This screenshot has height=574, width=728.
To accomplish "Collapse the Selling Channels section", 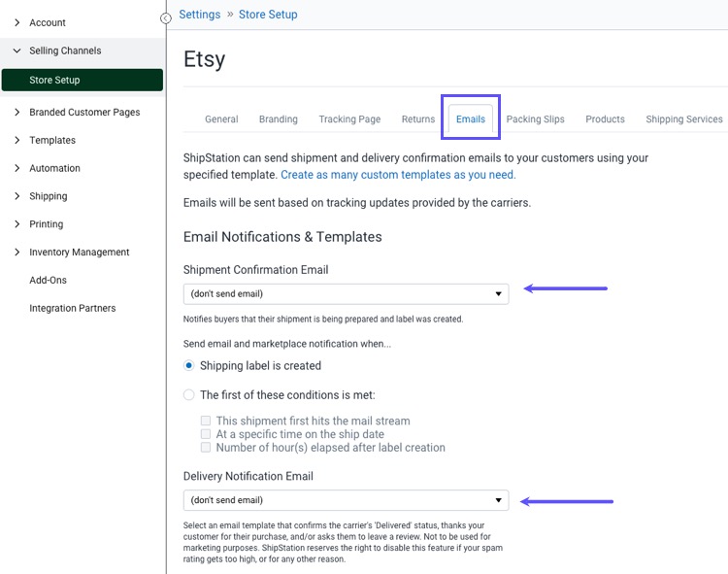I will pyautogui.click(x=17, y=51).
